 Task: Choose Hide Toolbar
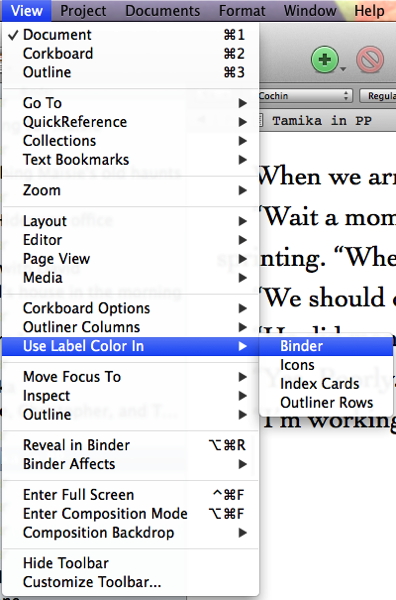(x=130, y=563)
